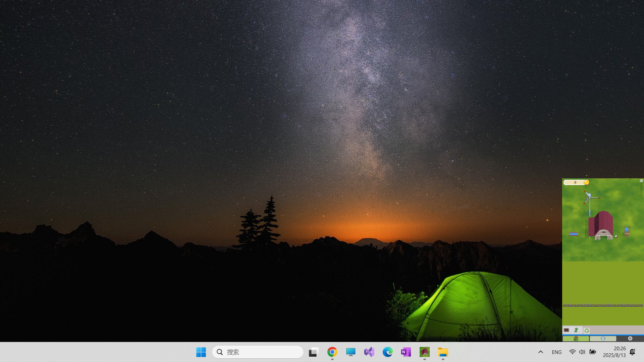Open the Windows Start menu
The height and width of the screenshot is (362, 644).
201,352
